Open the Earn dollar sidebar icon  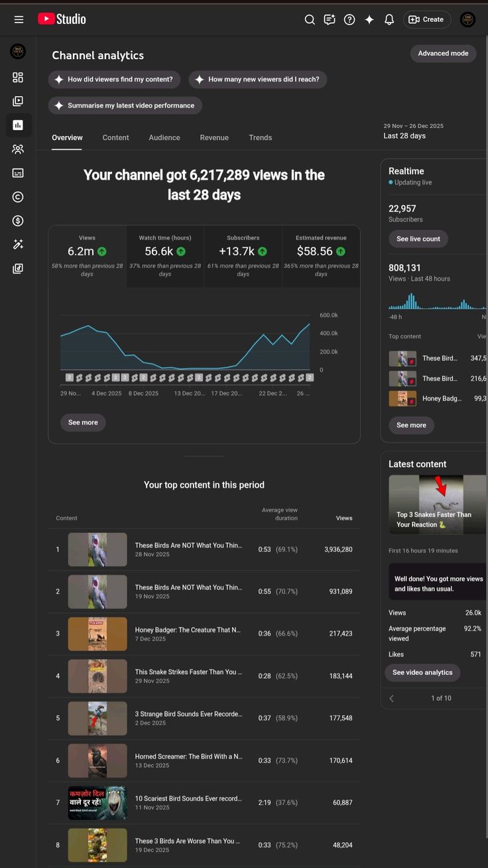point(18,221)
